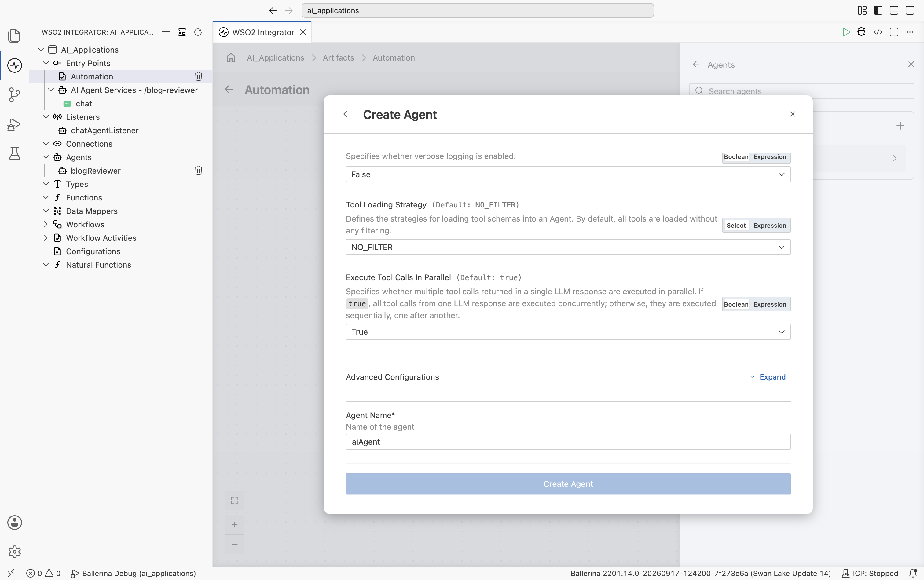924x580 pixels.
Task: Click the add plus icon in sidebar header
Action: point(166,32)
